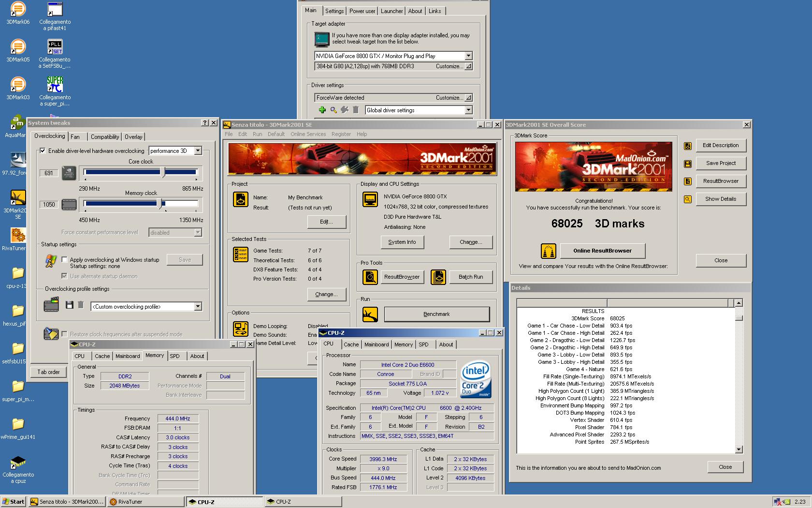Click the Tab order button in System tweaks

pyautogui.click(x=48, y=372)
